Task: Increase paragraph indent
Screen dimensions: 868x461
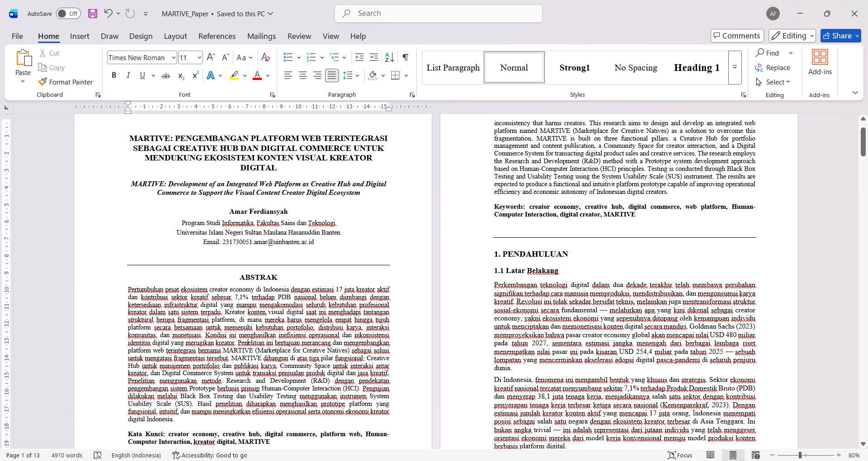Action: (x=374, y=57)
